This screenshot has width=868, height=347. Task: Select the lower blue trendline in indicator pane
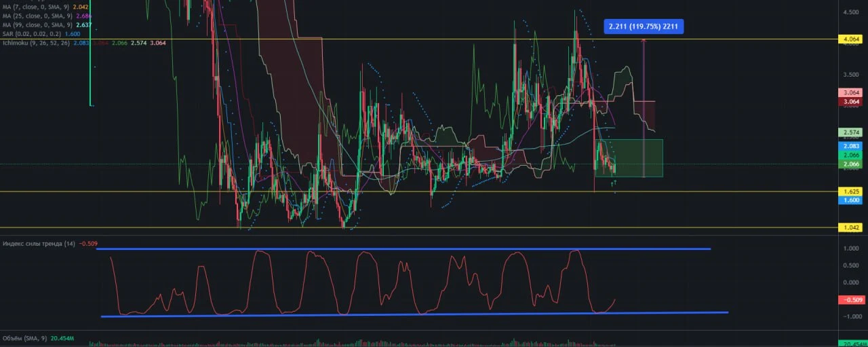[x=414, y=314]
